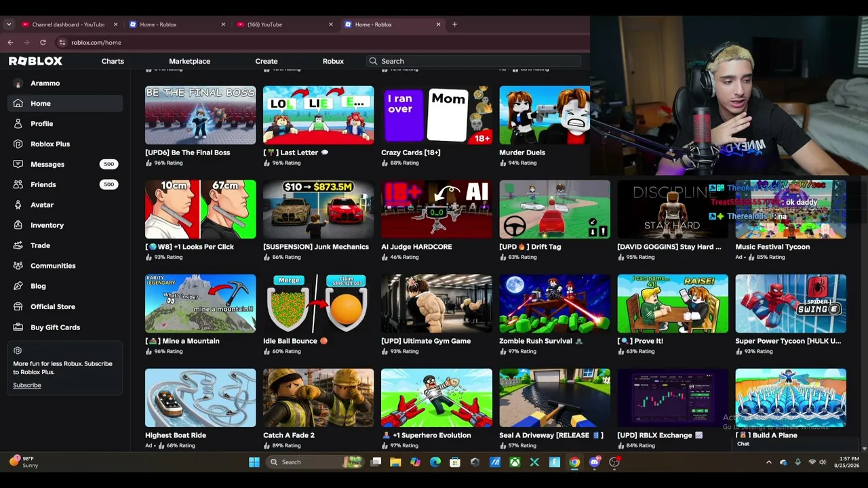Open the Marketplace menu
Screen dimensions: 868x488
pos(189,61)
